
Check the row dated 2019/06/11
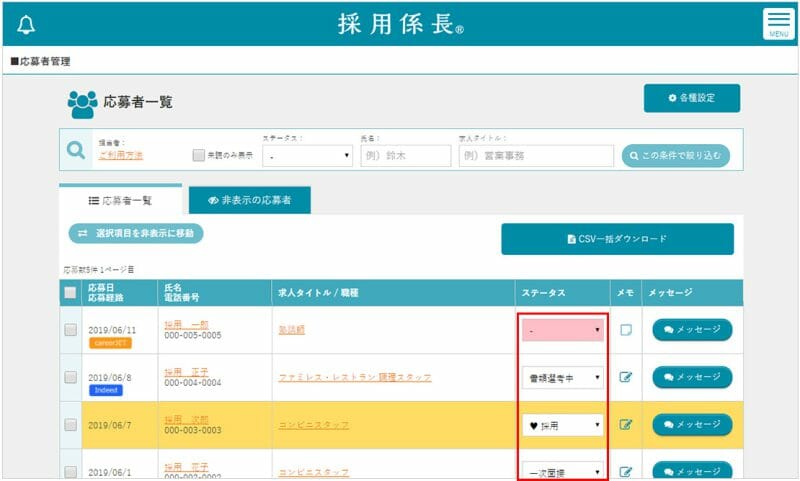coord(70,330)
